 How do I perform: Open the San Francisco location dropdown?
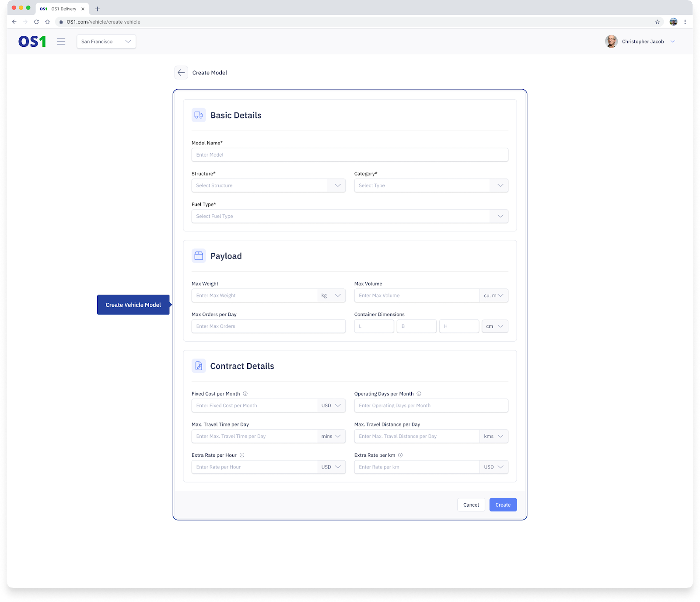click(106, 42)
